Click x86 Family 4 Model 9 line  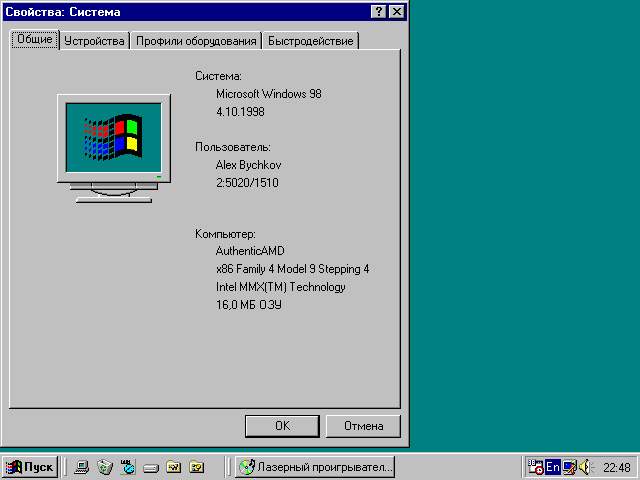click(292, 269)
